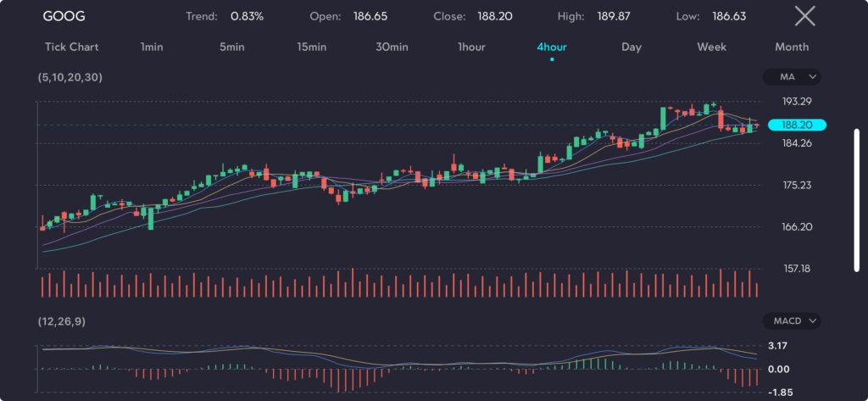The width and height of the screenshot is (868, 401).
Task: Click the (5,10,20,30) MA parameters label
Action: (71, 77)
